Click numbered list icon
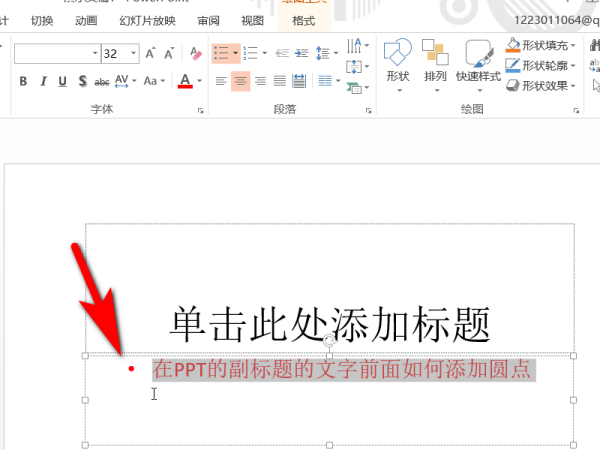This screenshot has height=450, width=600. [x=251, y=53]
